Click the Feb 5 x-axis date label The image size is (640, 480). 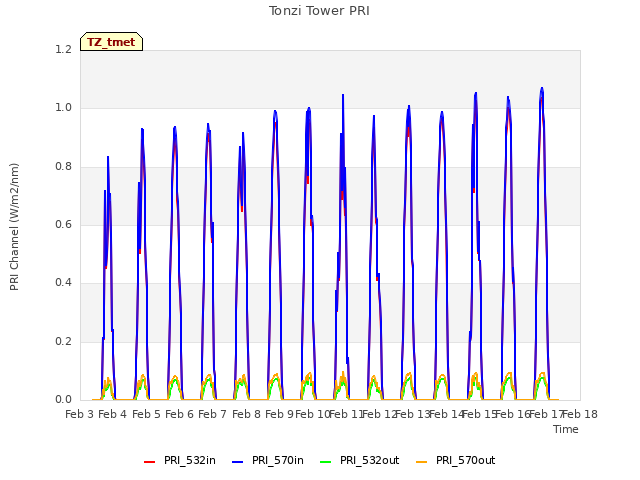(x=146, y=414)
